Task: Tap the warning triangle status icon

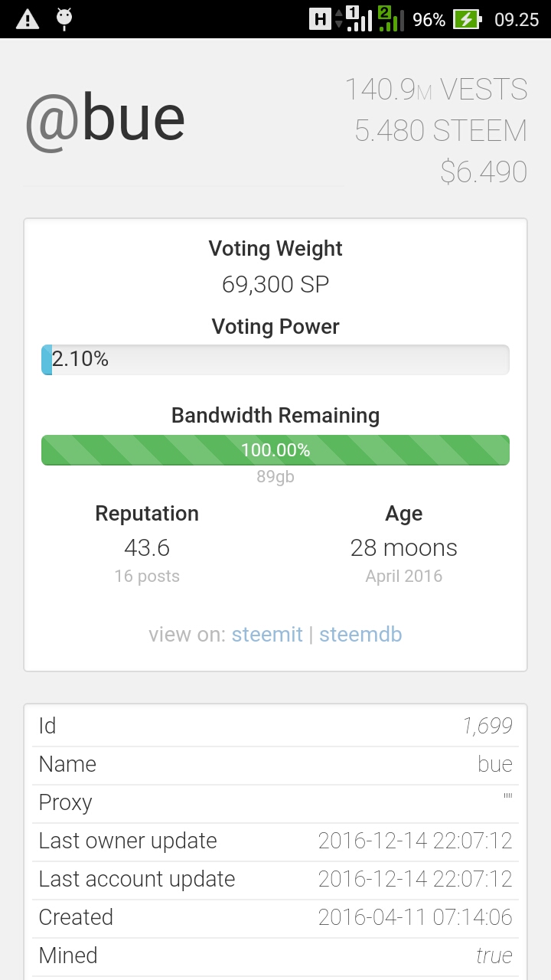Action: [x=28, y=19]
